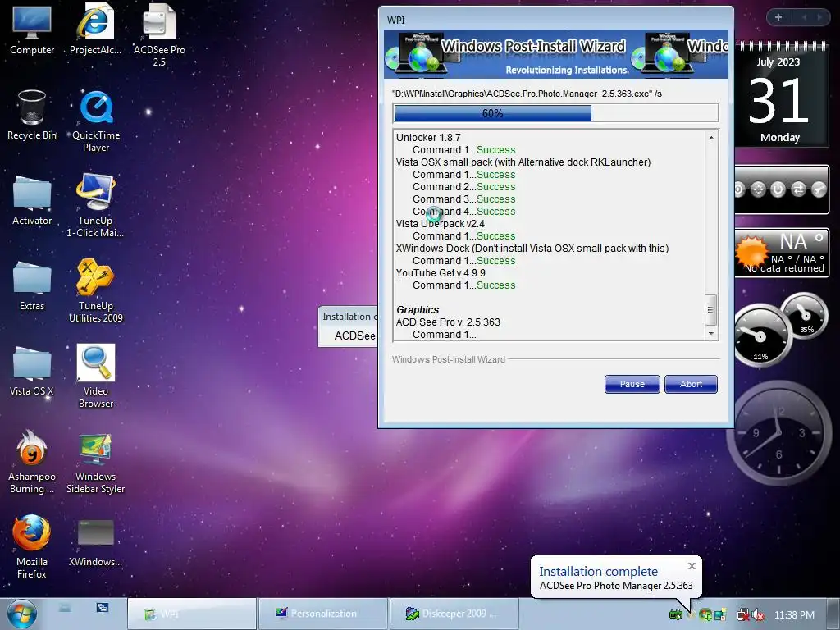The image size is (840, 630).
Task: Click Windows Update tray icon
Action: tap(705, 614)
